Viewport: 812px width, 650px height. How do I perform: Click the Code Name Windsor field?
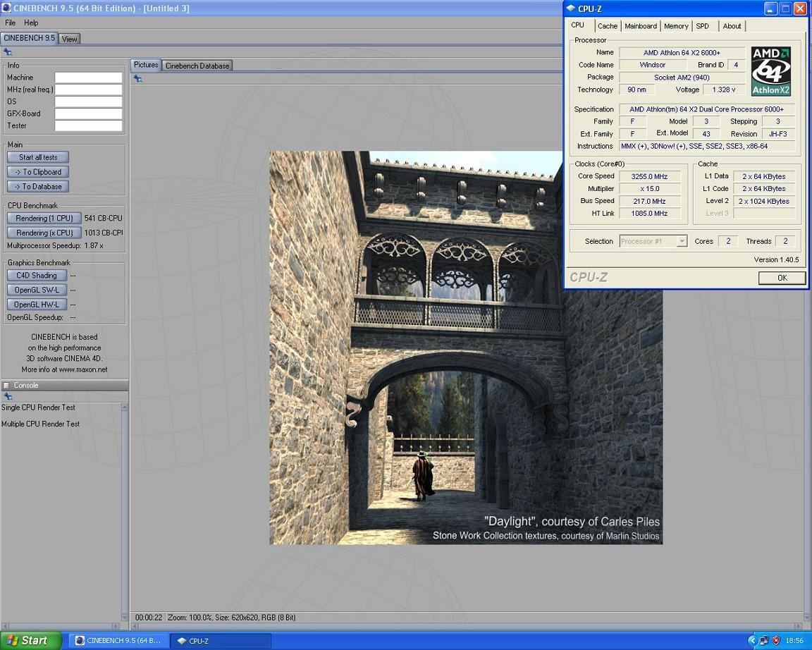(653, 66)
